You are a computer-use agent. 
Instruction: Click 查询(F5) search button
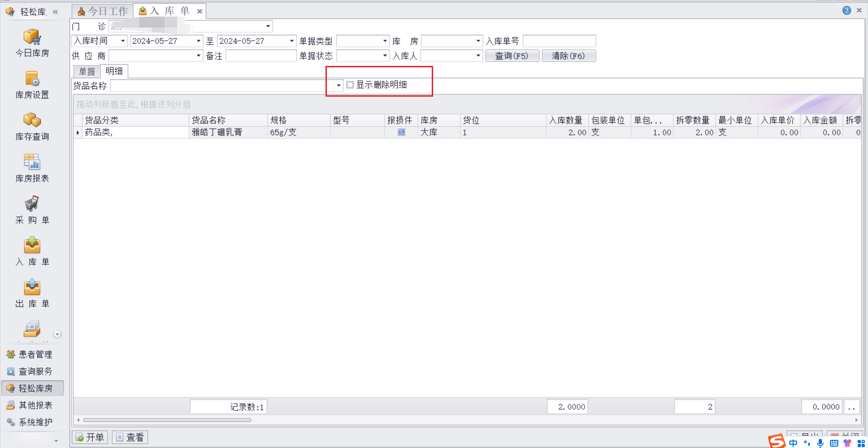coord(512,56)
